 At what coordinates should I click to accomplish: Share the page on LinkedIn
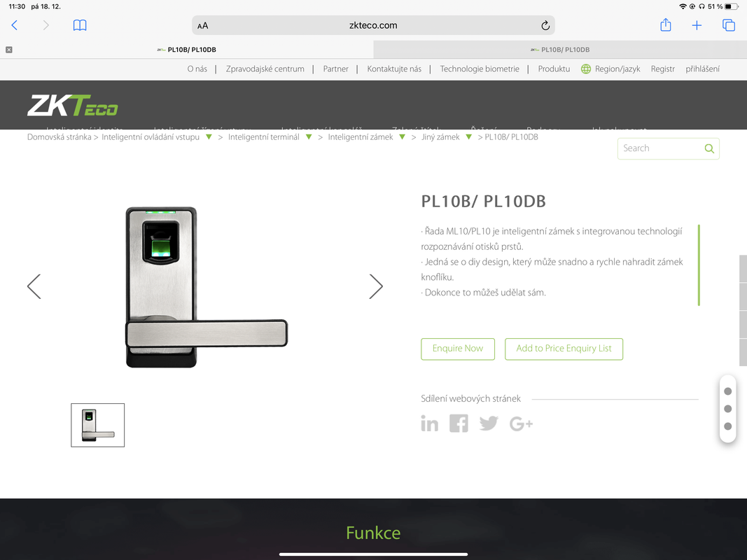coord(429,423)
